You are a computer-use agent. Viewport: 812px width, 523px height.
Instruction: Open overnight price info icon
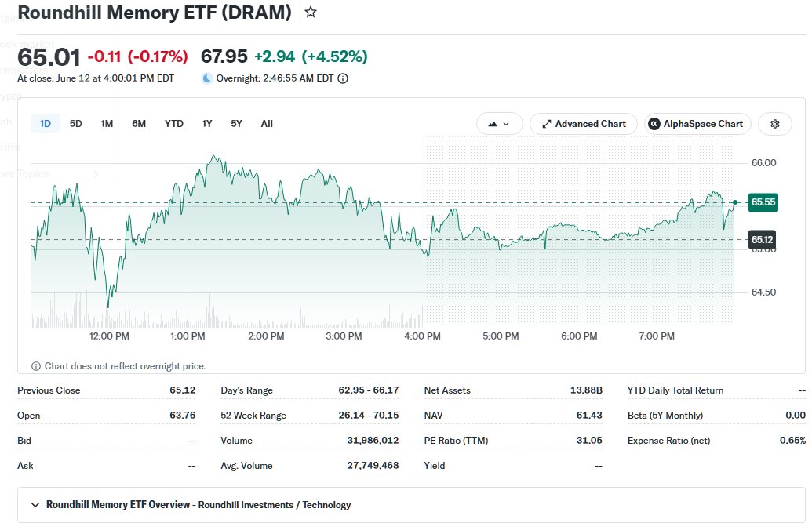pos(343,78)
